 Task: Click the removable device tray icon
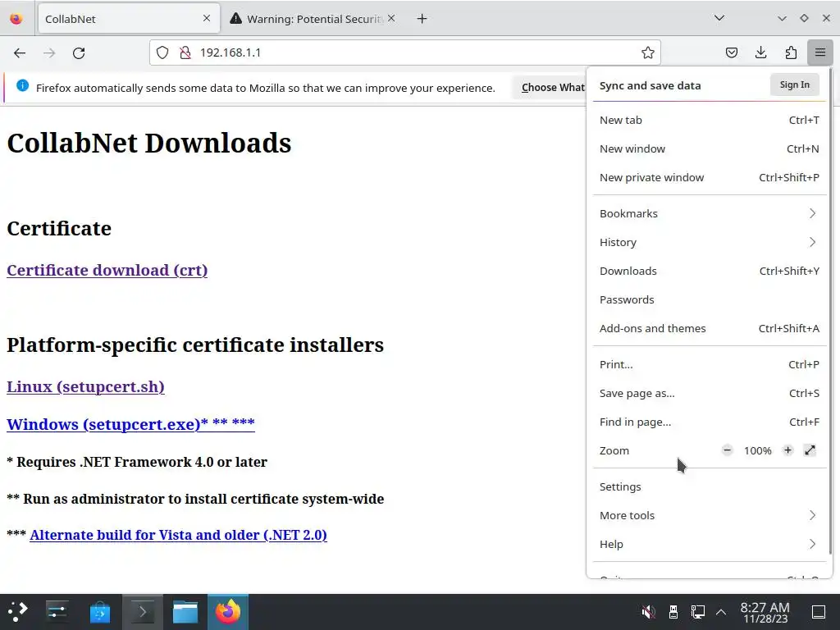[x=673, y=612]
